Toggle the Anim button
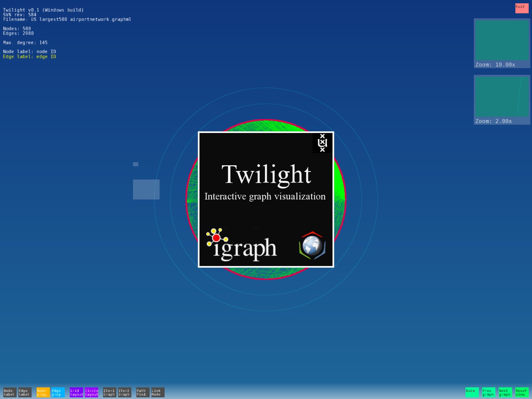Screen dimensions: 532x399 tap(472, 392)
